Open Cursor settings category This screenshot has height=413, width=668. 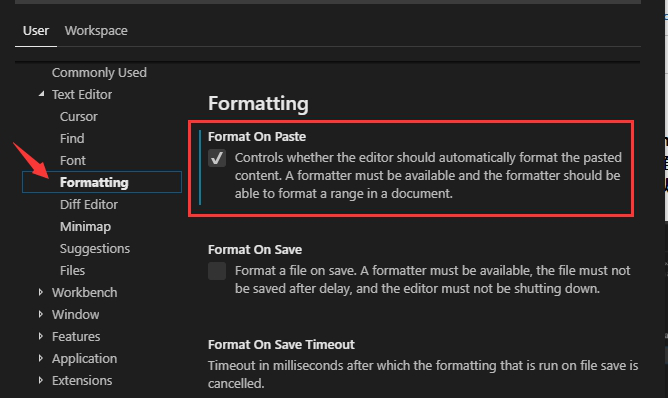click(78, 117)
